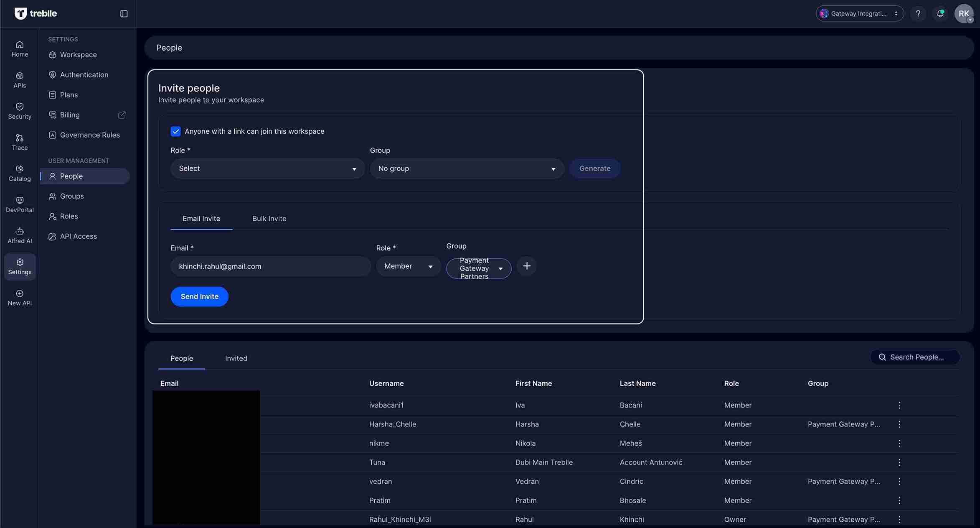The width and height of the screenshot is (980, 528).
Task: Open the RK avatar account menu
Action: pyautogui.click(x=964, y=13)
